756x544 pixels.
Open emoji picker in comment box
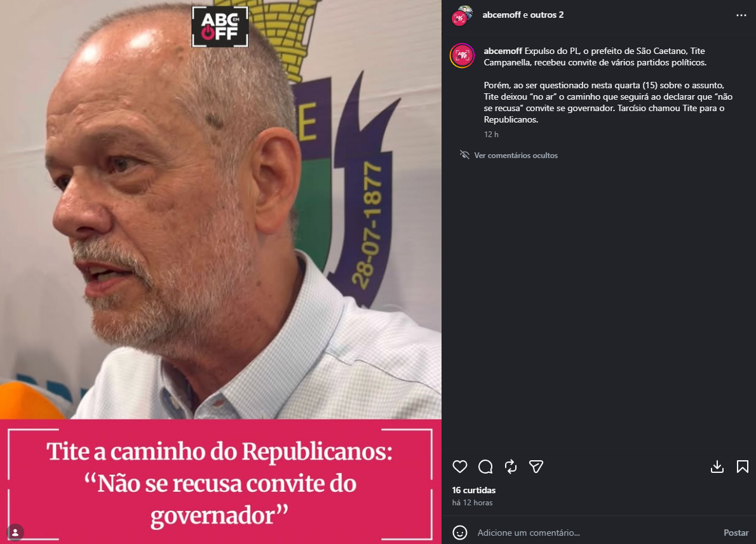pyautogui.click(x=460, y=533)
